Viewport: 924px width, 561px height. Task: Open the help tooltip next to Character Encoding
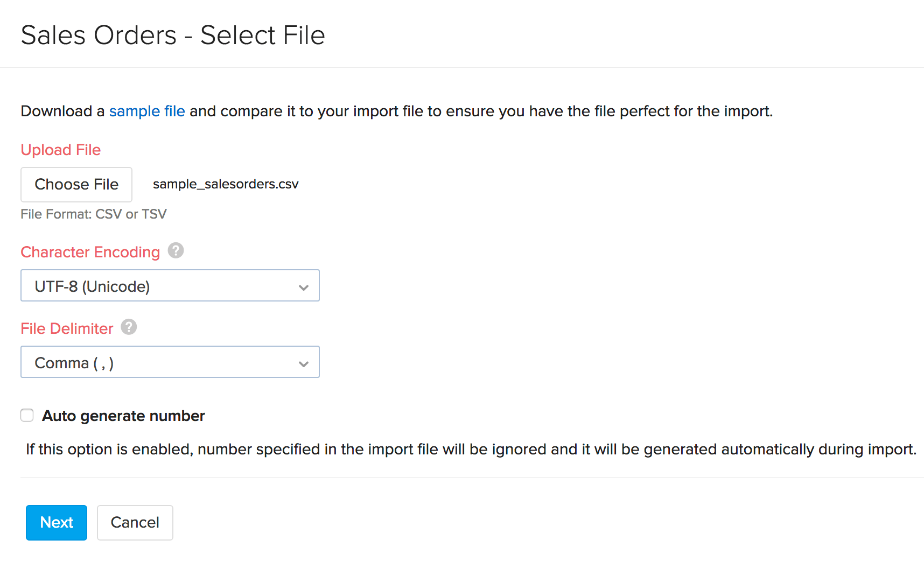[x=176, y=250]
